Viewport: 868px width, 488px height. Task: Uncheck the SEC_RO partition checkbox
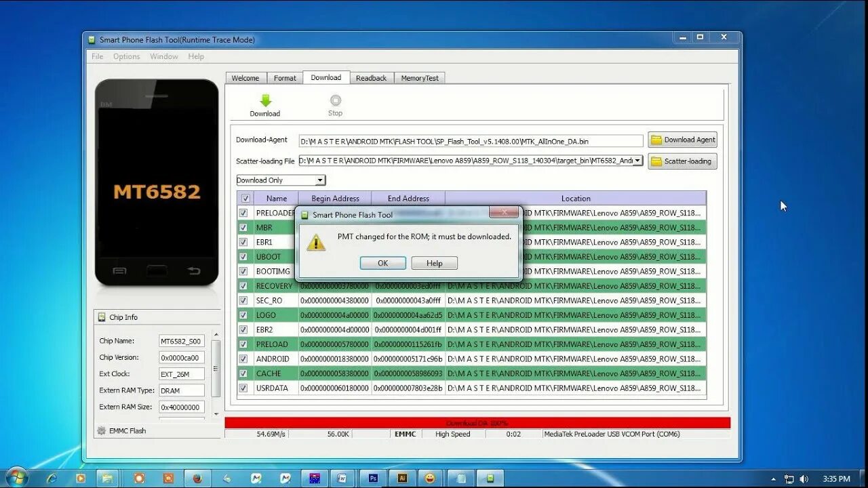click(243, 300)
